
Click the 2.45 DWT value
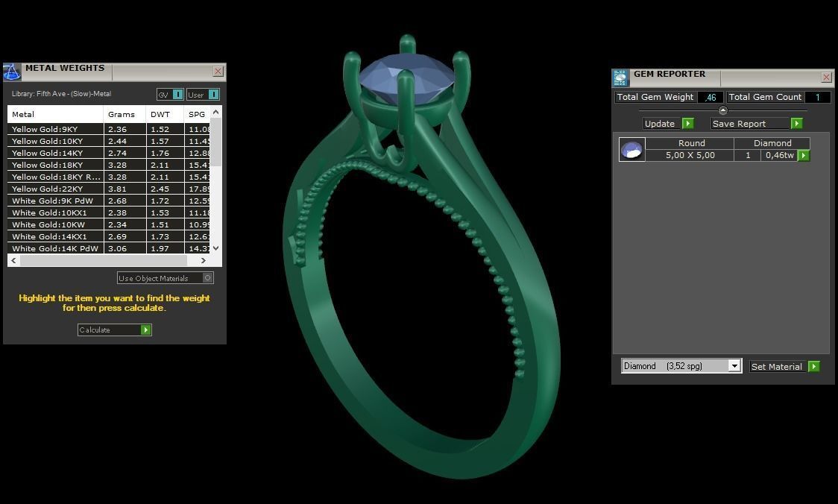[160, 189]
